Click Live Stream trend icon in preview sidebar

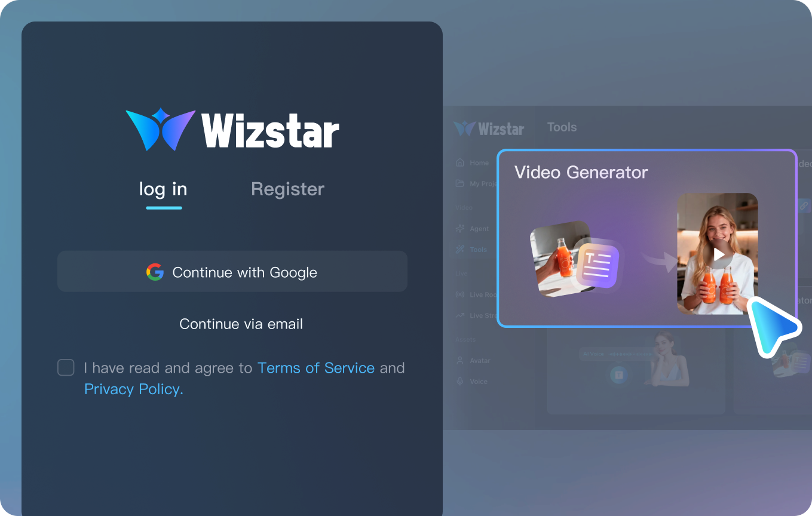coord(460,315)
